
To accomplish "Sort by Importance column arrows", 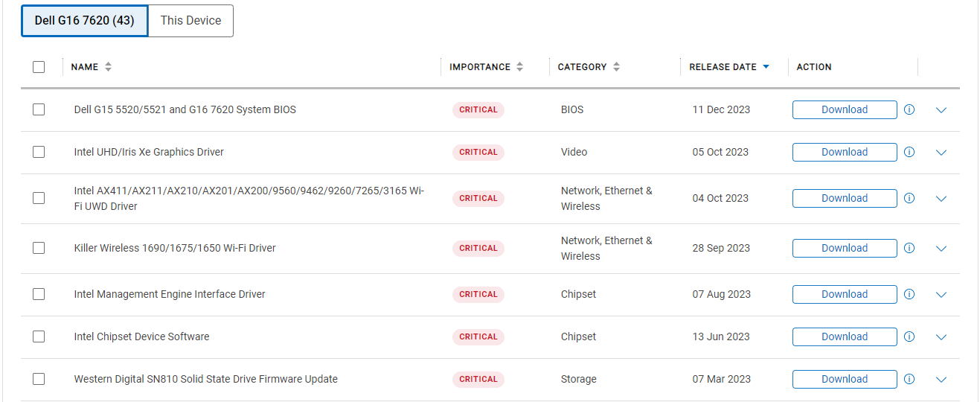I will (x=519, y=67).
